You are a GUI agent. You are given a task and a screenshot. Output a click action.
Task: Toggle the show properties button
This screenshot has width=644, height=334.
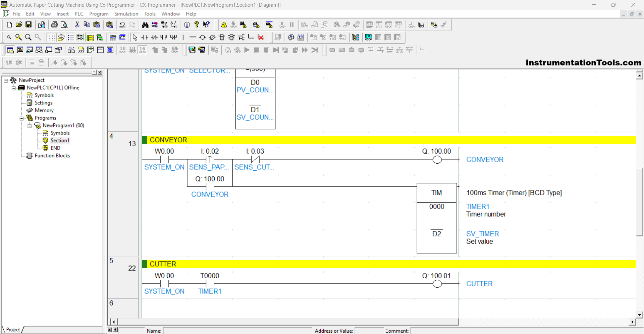click(x=59, y=50)
